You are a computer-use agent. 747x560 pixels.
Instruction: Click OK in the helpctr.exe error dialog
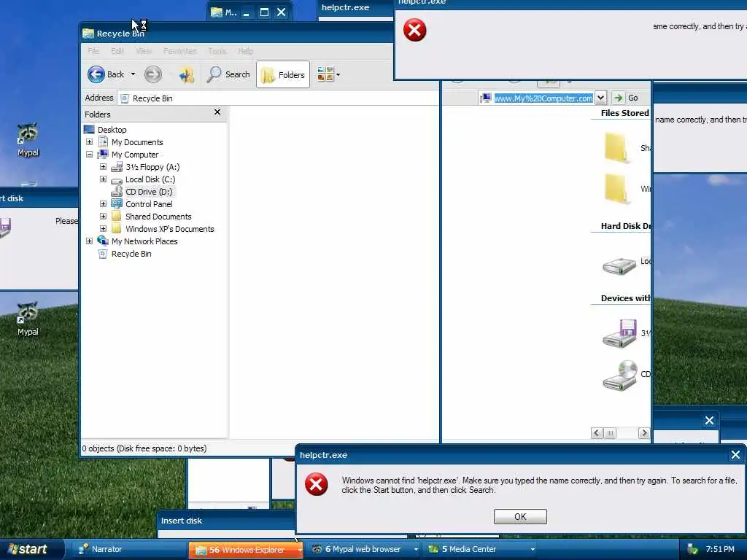(x=520, y=517)
